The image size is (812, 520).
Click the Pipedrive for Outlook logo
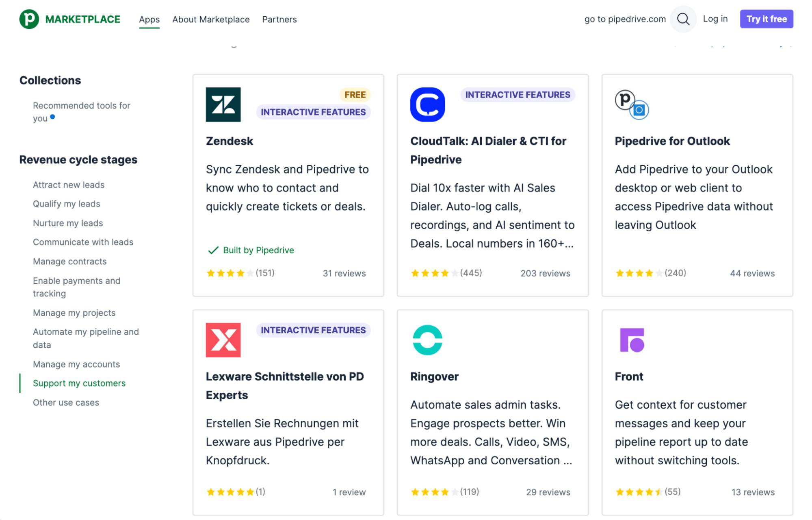pyautogui.click(x=632, y=104)
